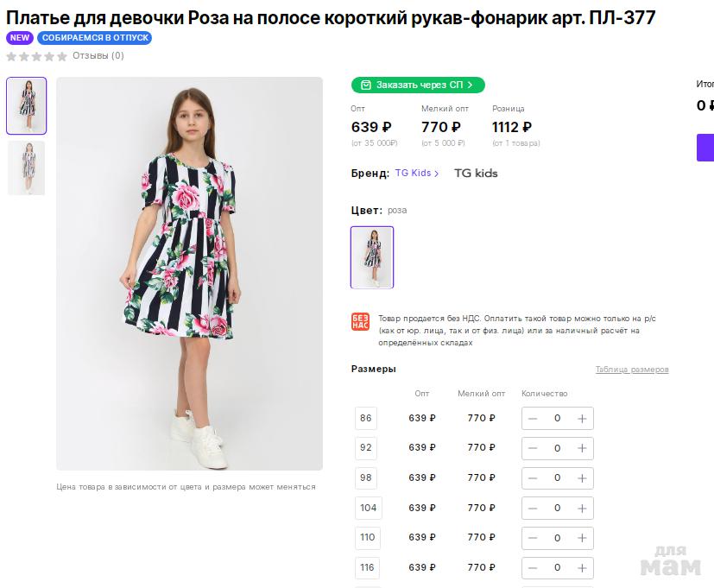Increase quantity for size 92

point(582,448)
